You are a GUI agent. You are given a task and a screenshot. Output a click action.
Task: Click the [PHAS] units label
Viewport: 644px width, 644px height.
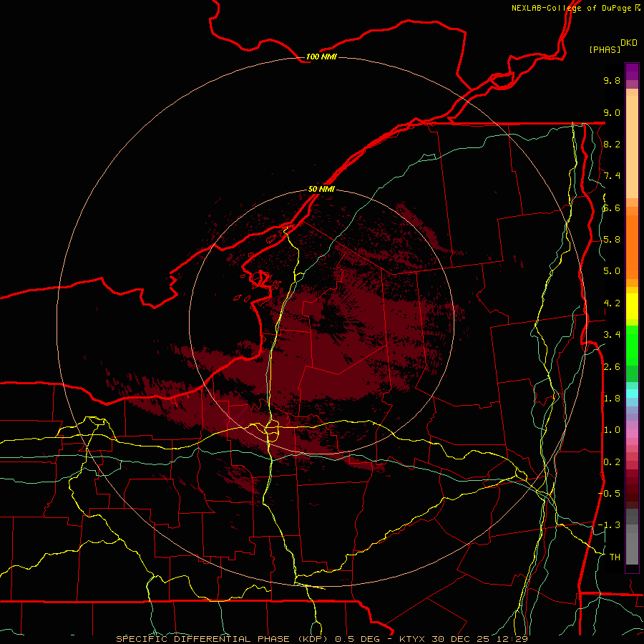pos(605,49)
